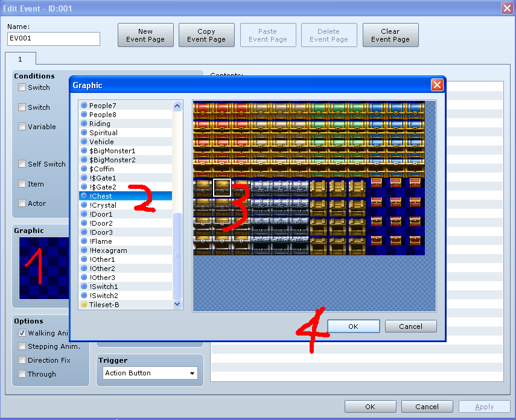The height and width of the screenshot is (420, 516).
Task: Click Cancel in the Edit Event window
Action: click(x=427, y=407)
